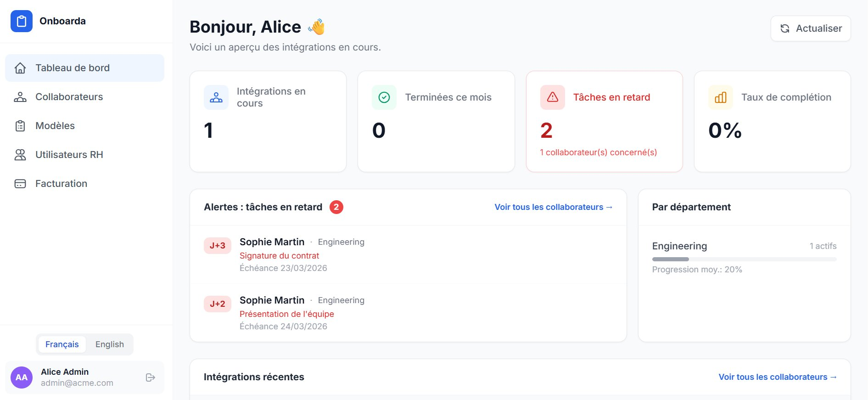Open Sophie Martin's Signature du contrat alert
Viewport: 868px width, 400px height.
(408, 255)
